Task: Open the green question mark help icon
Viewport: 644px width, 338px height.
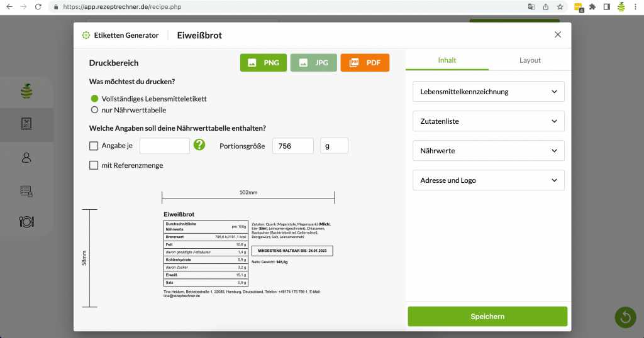Action: click(199, 144)
